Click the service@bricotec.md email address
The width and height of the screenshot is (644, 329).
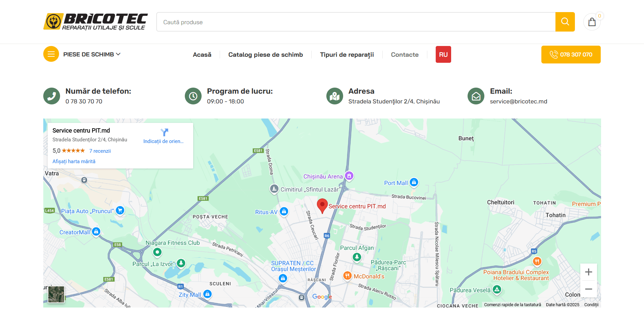click(x=519, y=101)
